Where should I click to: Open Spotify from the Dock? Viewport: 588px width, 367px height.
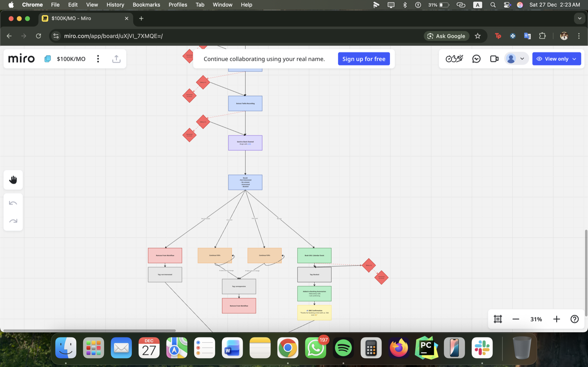click(x=343, y=348)
